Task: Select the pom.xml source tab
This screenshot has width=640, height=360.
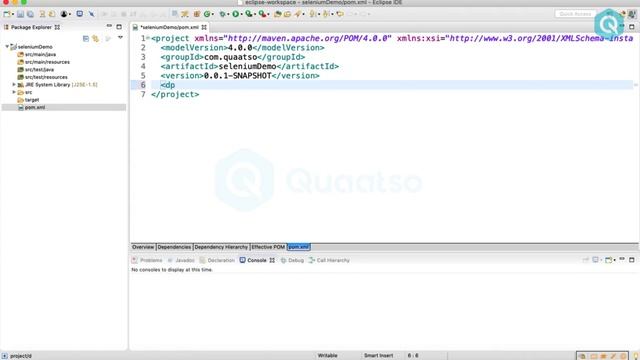Action: (299, 247)
